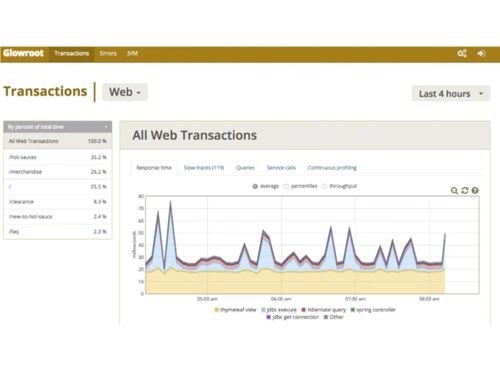Open the /clearance transaction

point(58,202)
